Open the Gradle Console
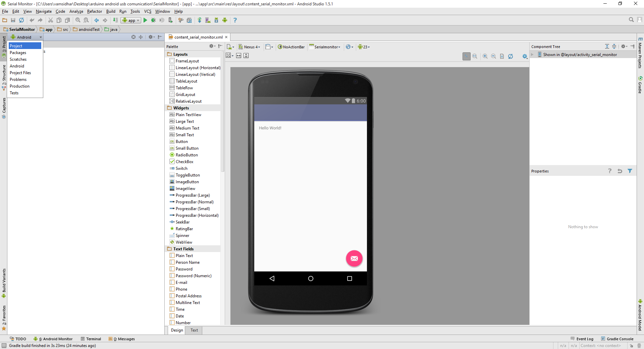The image size is (644, 349). [x=617, y=339]
